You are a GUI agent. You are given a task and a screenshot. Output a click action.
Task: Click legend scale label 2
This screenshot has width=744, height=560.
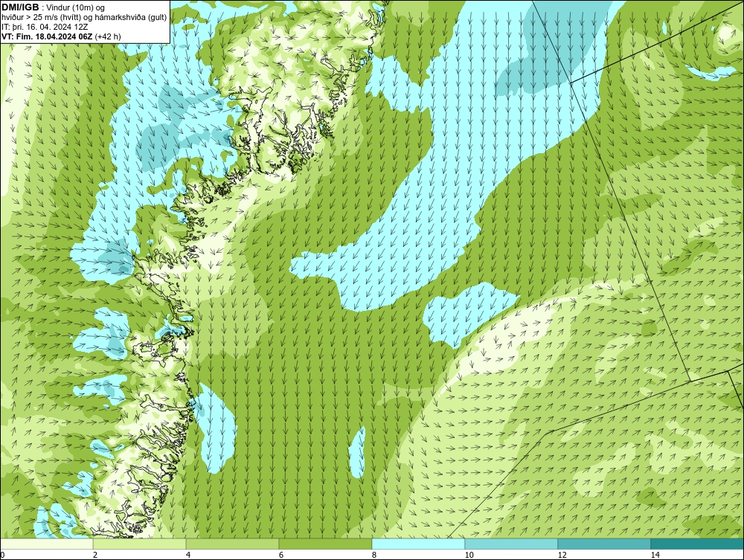coord(95,556)
